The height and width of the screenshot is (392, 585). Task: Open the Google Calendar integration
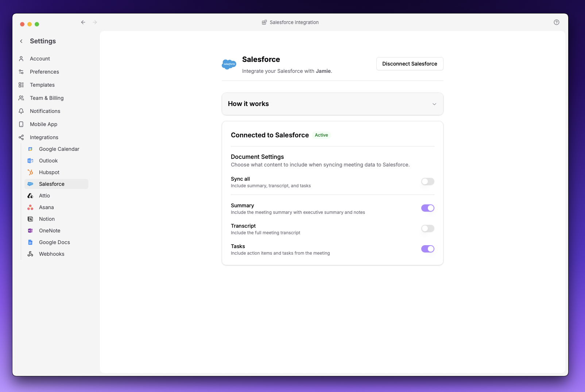[x=59, y=149]
